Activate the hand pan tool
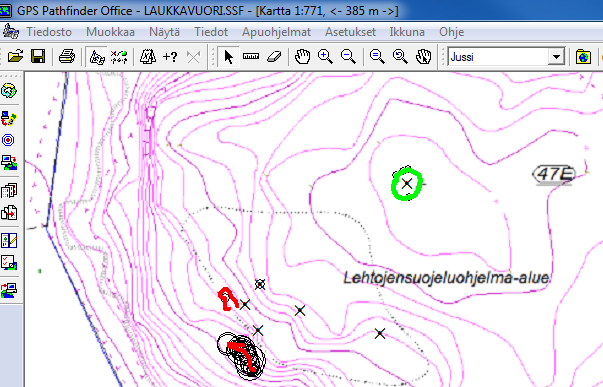Viewport: 603px width, 387px height. [302, 57]
